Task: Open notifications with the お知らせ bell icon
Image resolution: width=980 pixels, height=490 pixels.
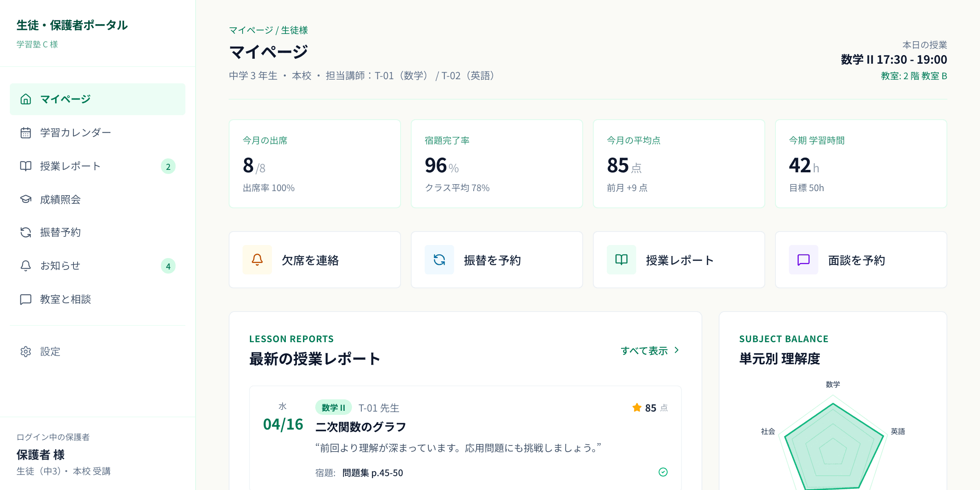Action: tap(26, 266)
